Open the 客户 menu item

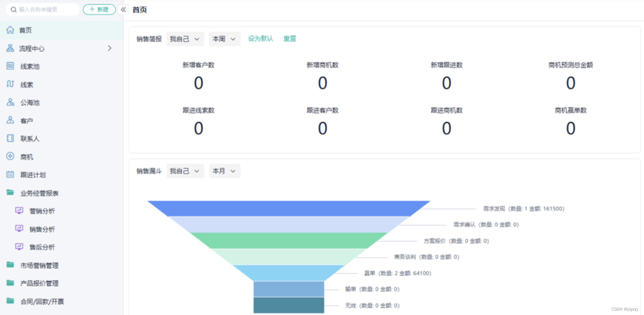click(x=61, y=120)
